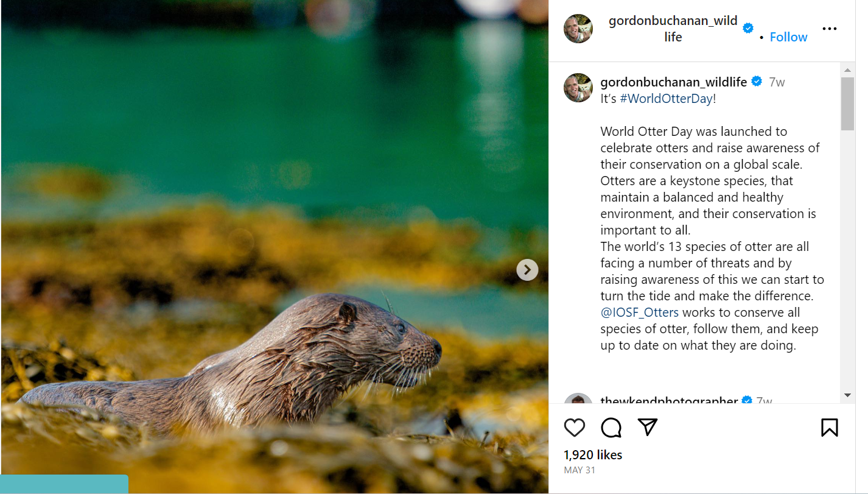Viewport: 868px width, 494px height.
Task: Open the @IOSF_Otters mention
Action: point(639,312)
